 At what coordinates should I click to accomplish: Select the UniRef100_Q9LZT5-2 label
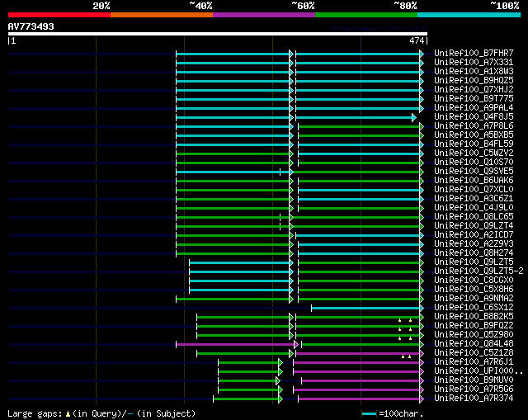coord(478,271)
